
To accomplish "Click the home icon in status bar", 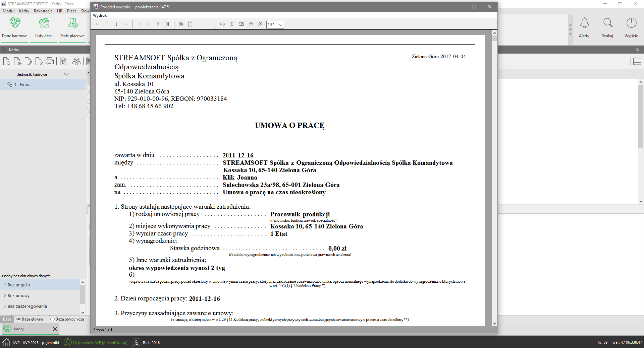I will coord(6,342).
